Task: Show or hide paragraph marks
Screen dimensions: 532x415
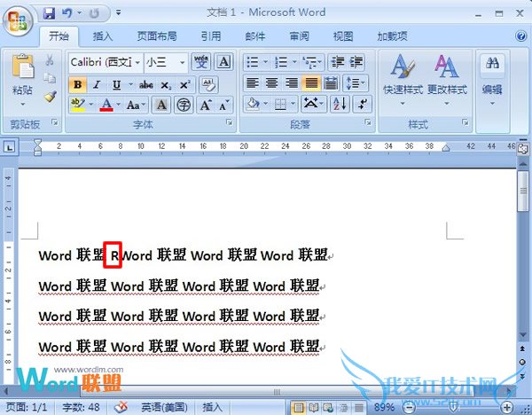Action: tap(363, 104)
